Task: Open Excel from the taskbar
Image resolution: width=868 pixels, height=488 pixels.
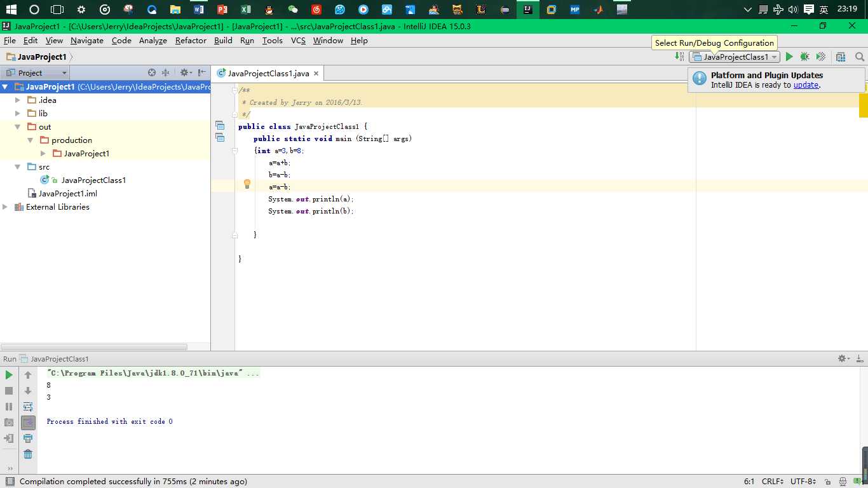Action: 245,10
